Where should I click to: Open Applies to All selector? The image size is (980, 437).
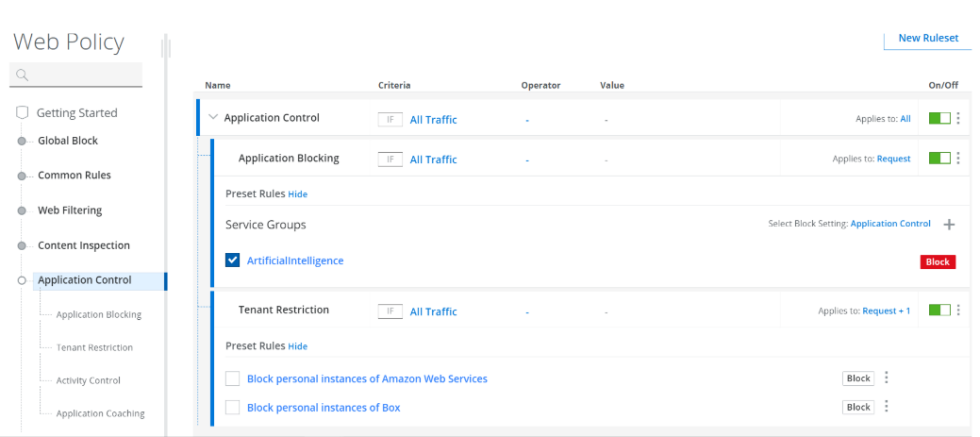coord(905,118)
